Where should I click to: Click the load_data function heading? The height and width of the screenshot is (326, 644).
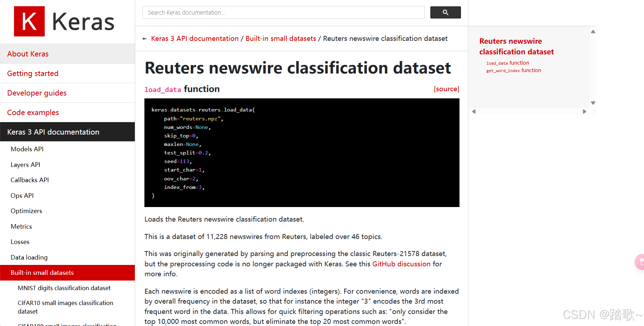click(182, 89)
